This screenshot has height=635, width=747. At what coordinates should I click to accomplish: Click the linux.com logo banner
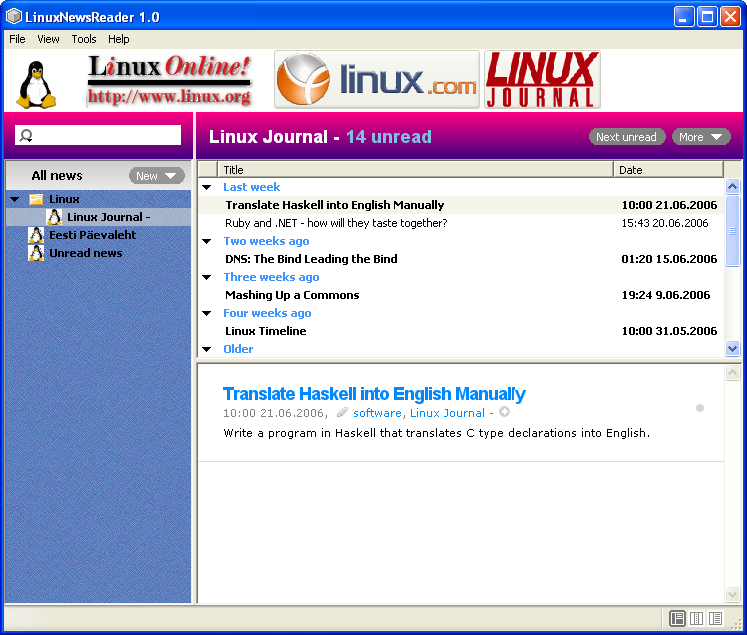click(x=377, y=80)
